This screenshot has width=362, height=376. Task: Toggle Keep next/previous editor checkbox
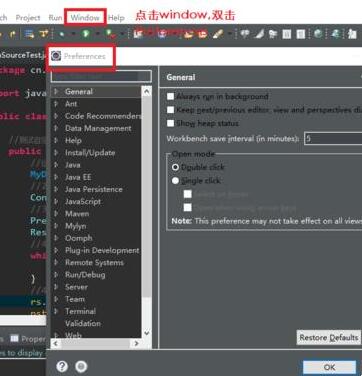[170, 110]
